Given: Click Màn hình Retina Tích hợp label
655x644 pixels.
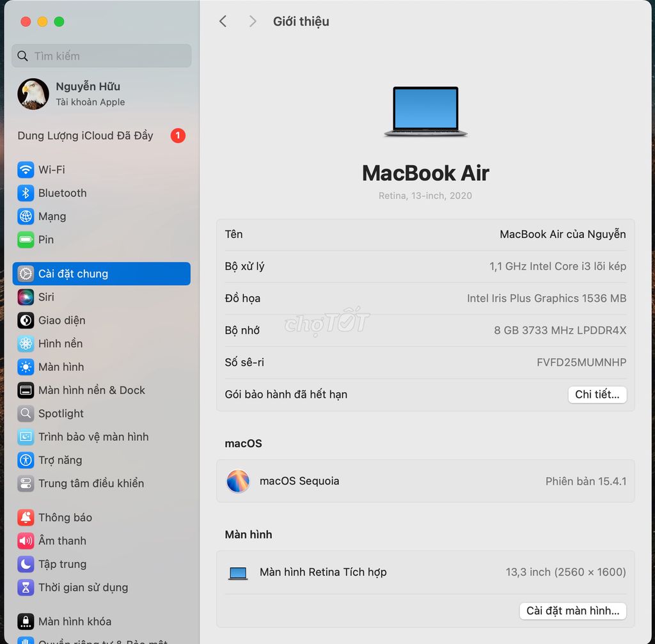Looking at the screenshot, I should pyautogui.click(x=323, y=572).
